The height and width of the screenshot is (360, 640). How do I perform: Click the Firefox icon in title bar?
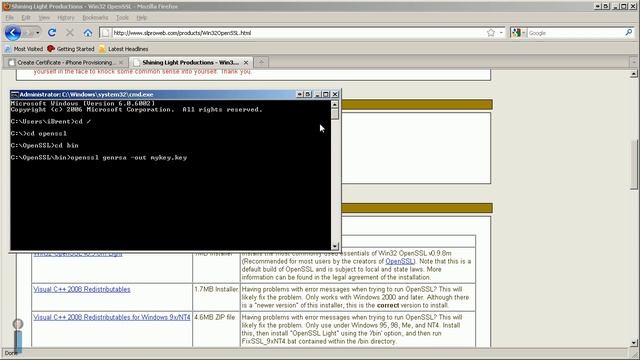coord(7,6)
